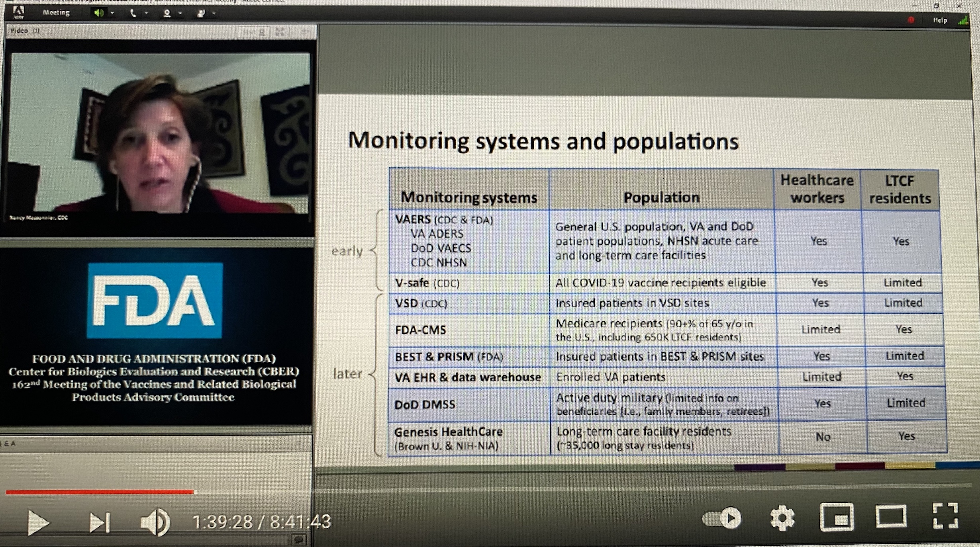Switch to theater mode
This screenshot has height=547, width=980.
click(x=891, y=517)
